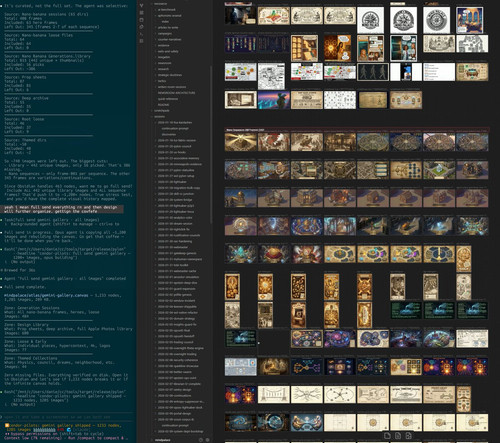Expand the campaigns folder
The image size is (500, 443).
[x=165, y=33]
